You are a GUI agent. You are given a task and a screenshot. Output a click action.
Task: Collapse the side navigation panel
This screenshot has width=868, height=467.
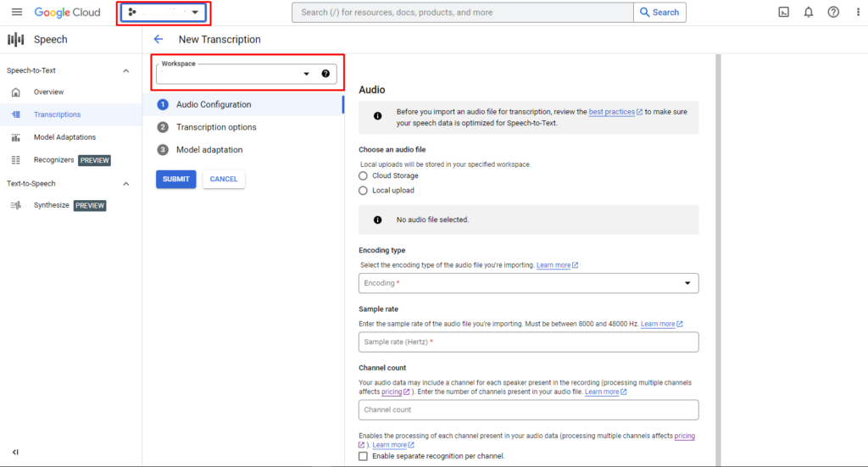(15, 452)
